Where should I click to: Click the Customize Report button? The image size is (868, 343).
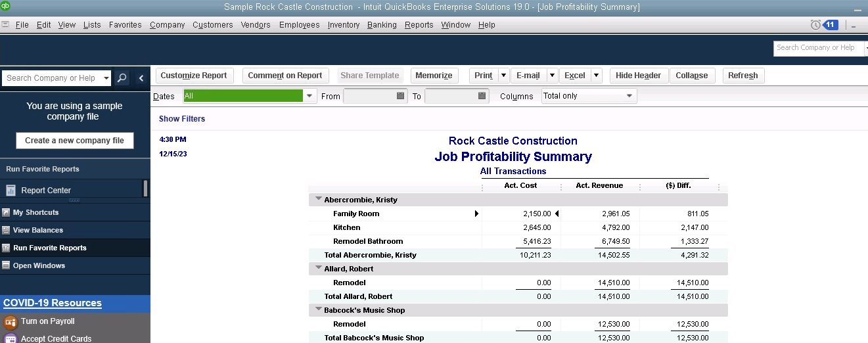pos(194,76)
